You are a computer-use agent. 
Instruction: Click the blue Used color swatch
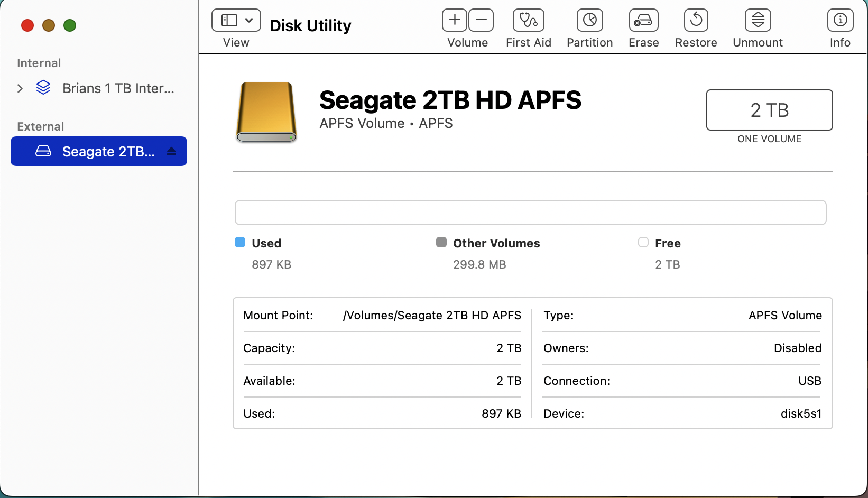tap(240, 242)
